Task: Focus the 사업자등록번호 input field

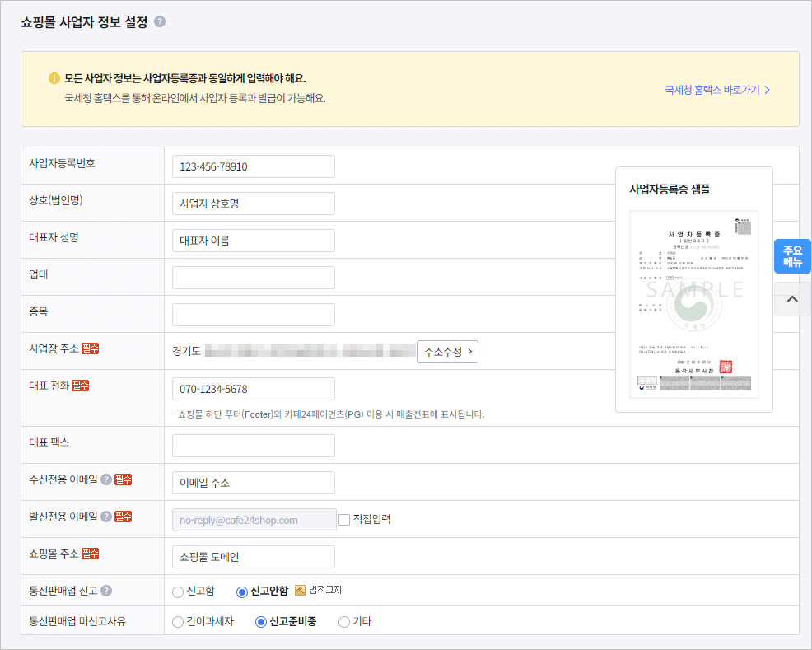Action: (253, 166)
